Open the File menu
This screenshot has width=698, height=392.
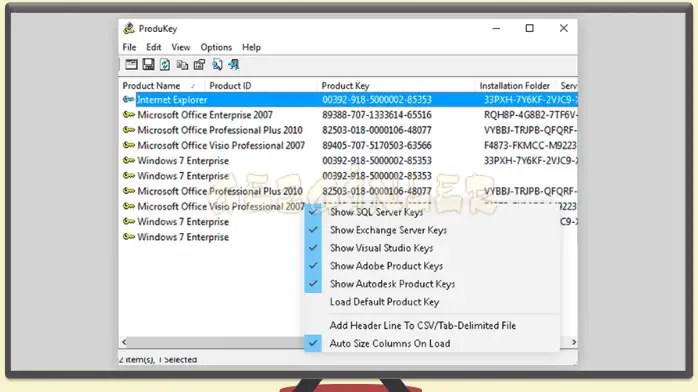click(130, 47)
